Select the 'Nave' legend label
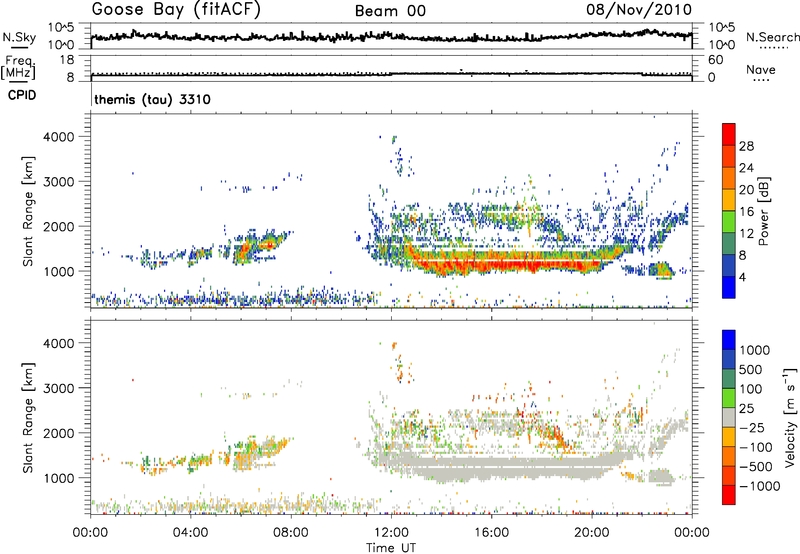800x554 pixels. click(761, 70)
